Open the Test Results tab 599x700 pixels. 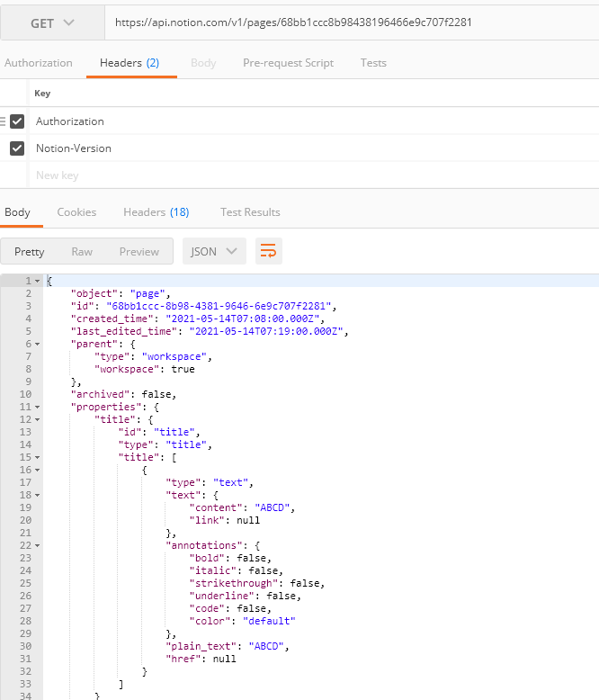pos(250,212)
